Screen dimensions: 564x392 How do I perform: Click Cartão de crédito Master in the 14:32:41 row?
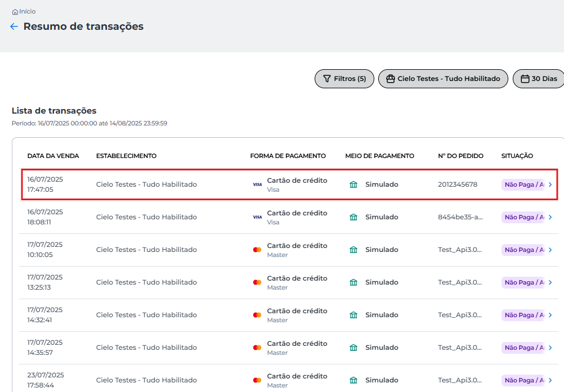click(297, 315)
